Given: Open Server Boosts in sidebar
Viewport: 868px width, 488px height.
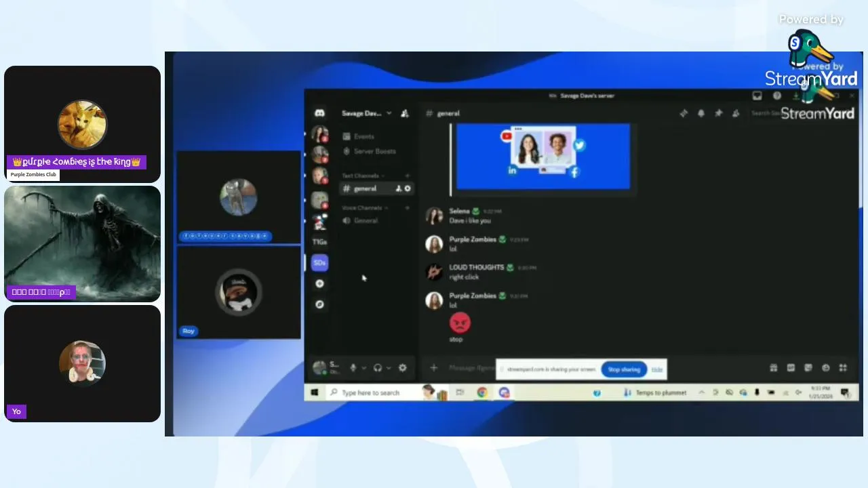Looking at the screenshot, I should tap(370, 151).
